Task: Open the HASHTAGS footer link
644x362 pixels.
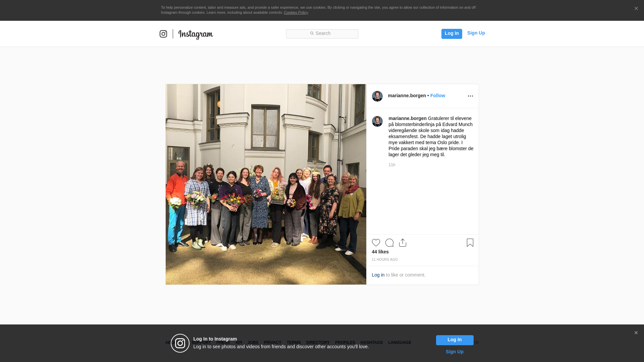Action: tap(372, 343)
